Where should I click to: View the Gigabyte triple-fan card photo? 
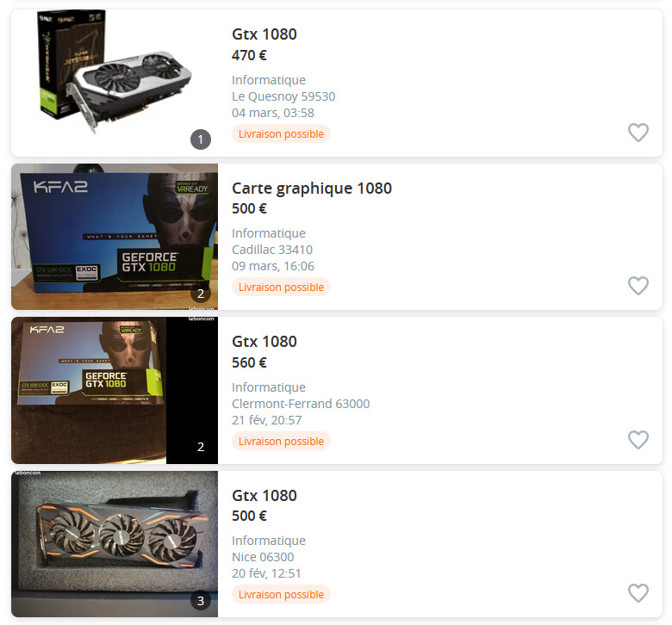click(115, 544)
